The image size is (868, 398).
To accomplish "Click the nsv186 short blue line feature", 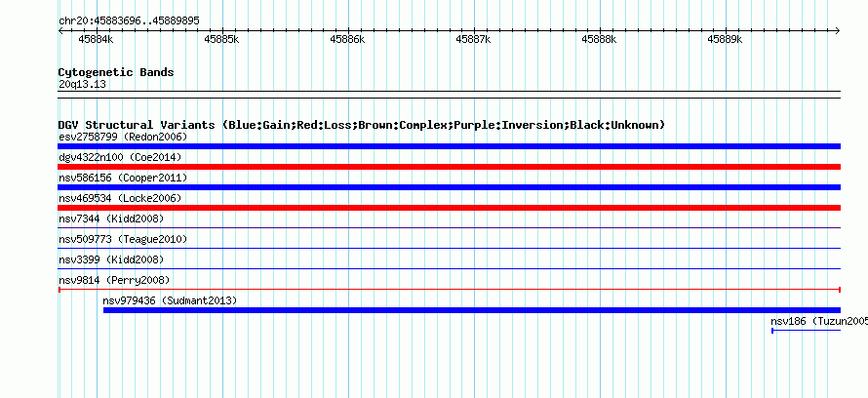I will pyautogui.click(x=806, y=331).
